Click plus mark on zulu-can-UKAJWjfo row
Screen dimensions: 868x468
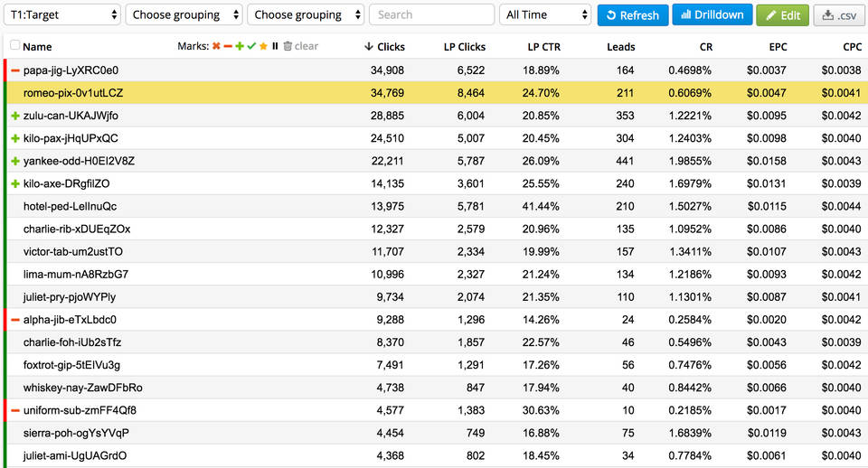[14, 116]
